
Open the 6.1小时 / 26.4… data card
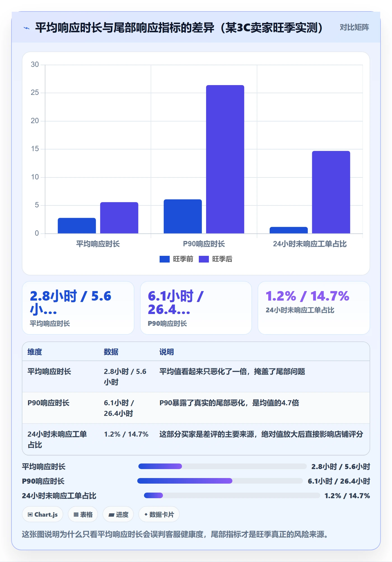196,308
